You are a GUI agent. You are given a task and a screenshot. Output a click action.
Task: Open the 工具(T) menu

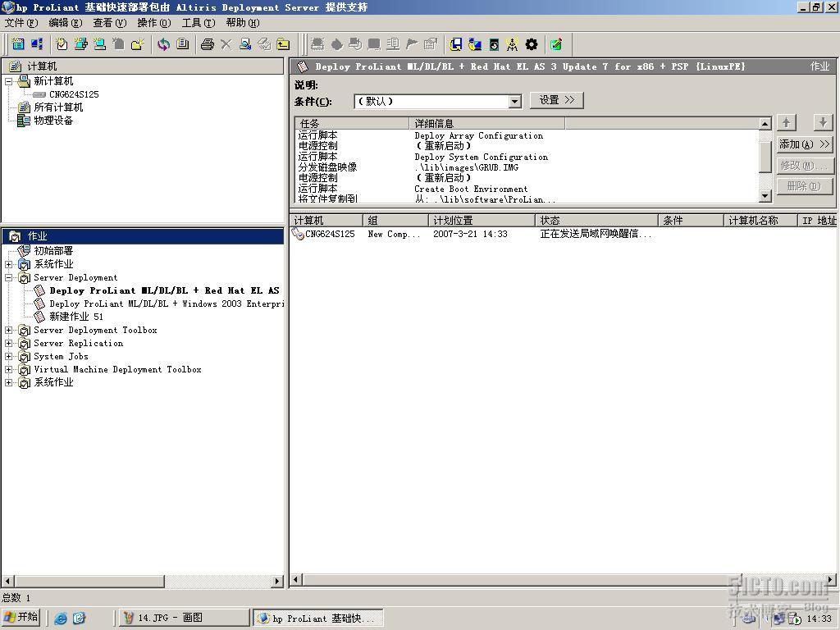coord(199,22)
